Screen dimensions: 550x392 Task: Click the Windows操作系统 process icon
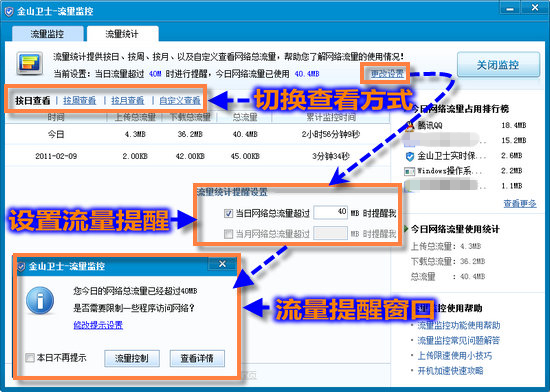point(409,171)
